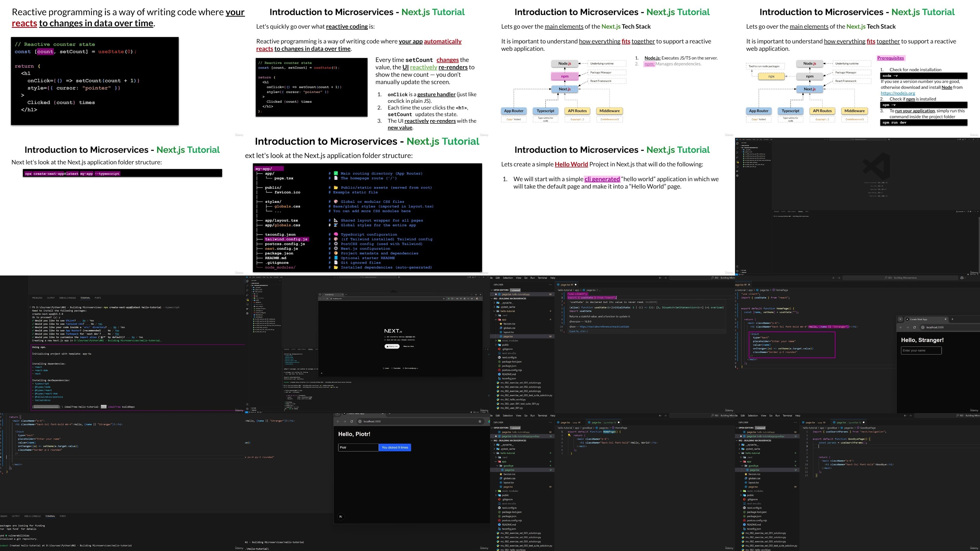980x551 pixels.
Task: Click the back arrow in the "Hello, Stranger!" browser
Action: pyautogui.click(x=900, y=328)
